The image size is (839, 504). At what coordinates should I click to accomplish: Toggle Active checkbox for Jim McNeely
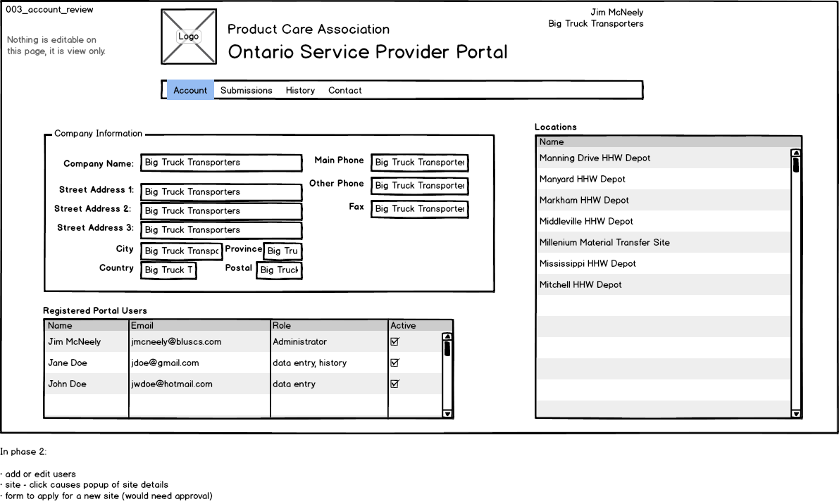[x=395, y=341]
